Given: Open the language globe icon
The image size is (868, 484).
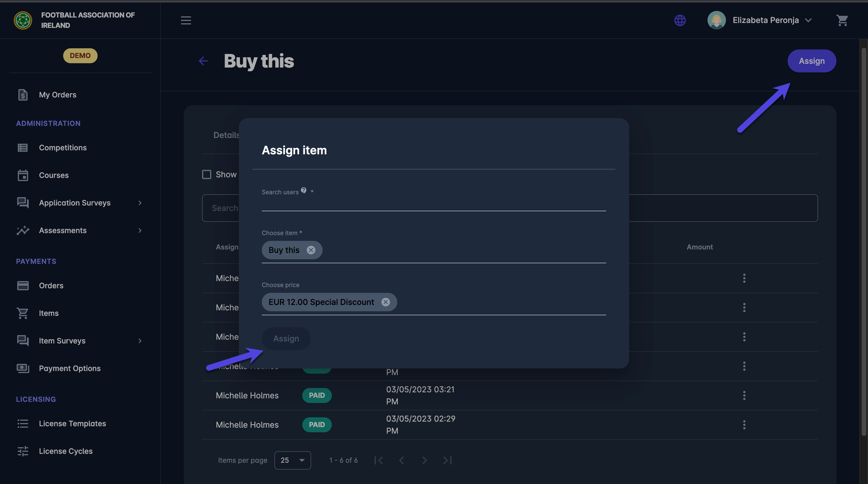Looking at the screenshot, I should (x=680, y=20).
